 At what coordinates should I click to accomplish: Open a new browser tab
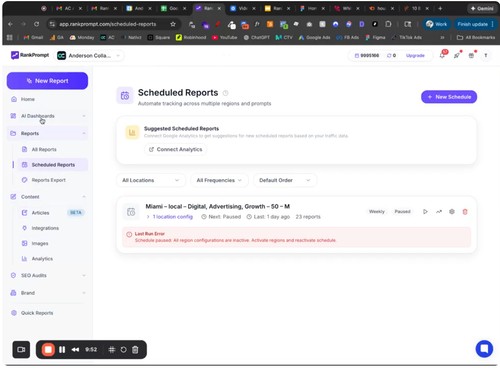tap(440, 8)
